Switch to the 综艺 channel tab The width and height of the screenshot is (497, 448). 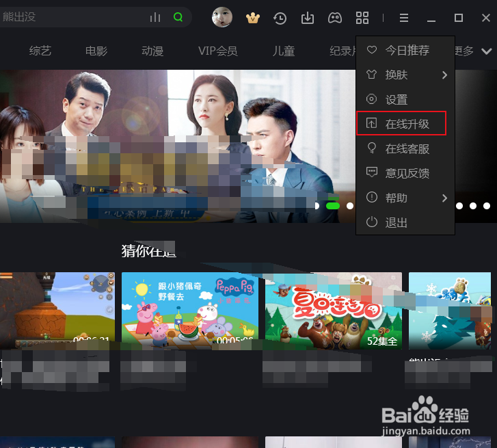[x=40, y=51]
